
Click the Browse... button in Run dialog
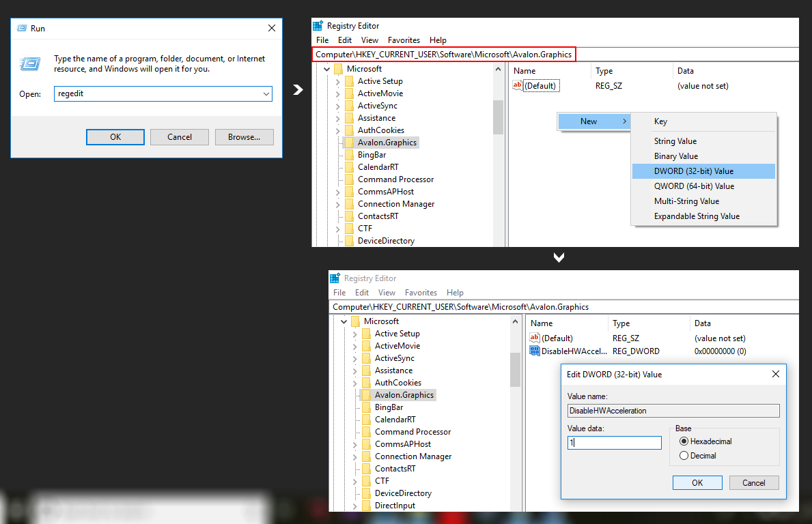[244, 137]
